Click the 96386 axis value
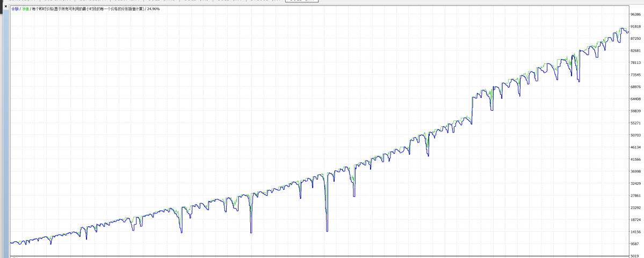This screenshot has width=644, height=258. click(635, 15)
